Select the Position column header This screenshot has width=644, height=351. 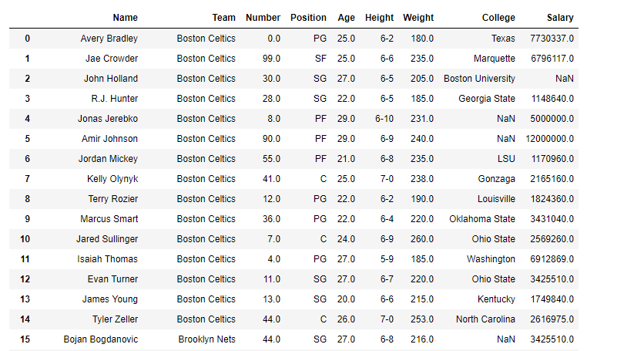click(308, 18)
